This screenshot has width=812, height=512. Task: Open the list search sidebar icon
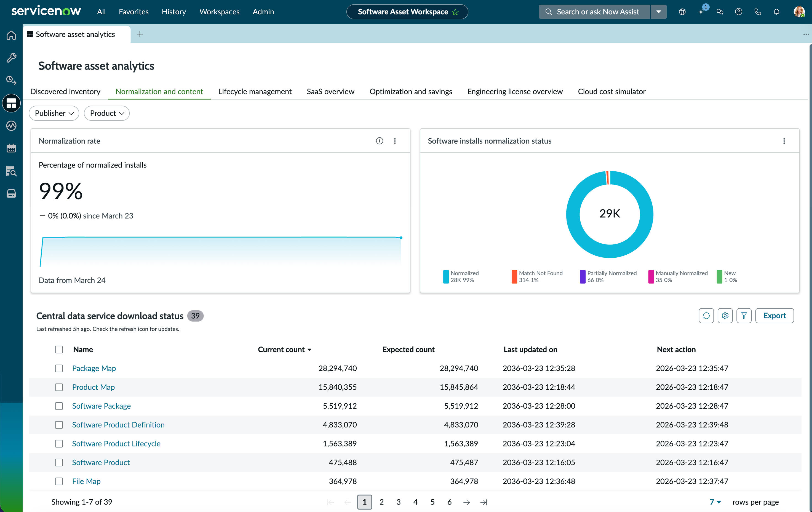click(x=11, y=171)
